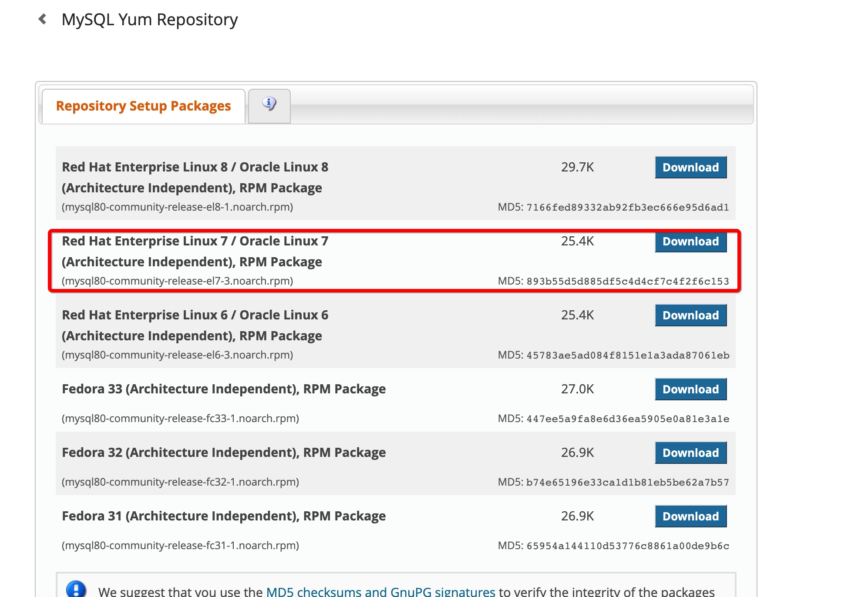Download the Red Hat Enterprise Linux 6 package

(x=690, y=315)
